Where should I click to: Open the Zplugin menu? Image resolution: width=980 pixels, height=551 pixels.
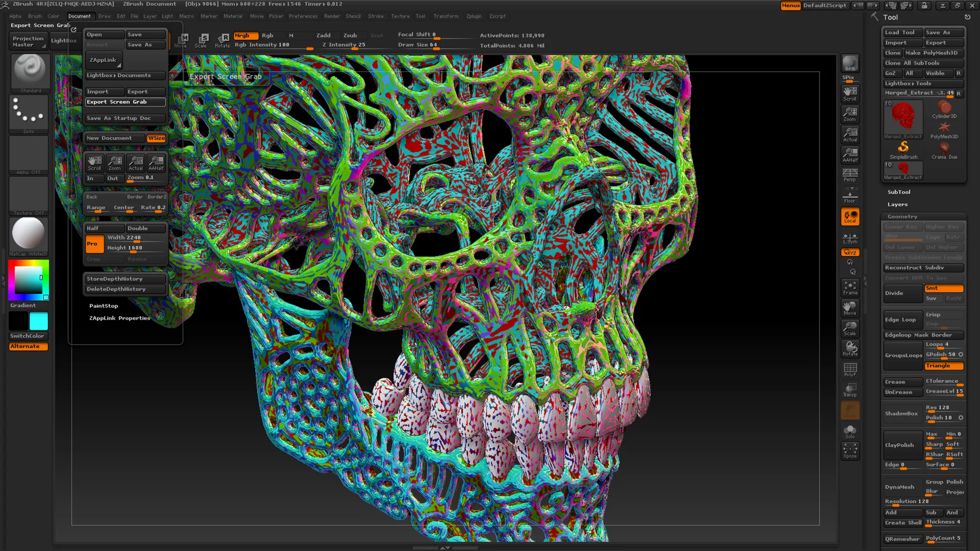474,16
